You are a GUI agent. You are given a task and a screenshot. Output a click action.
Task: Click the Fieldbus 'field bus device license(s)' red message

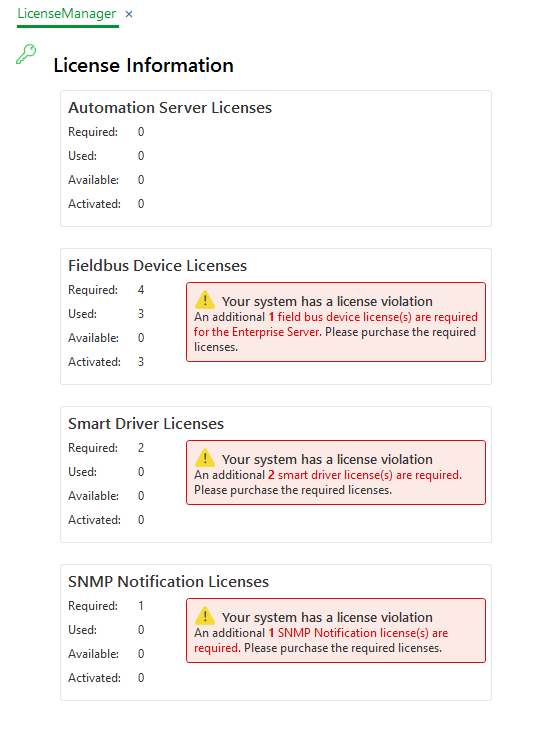pyautogui.click(x=336, y=324)
